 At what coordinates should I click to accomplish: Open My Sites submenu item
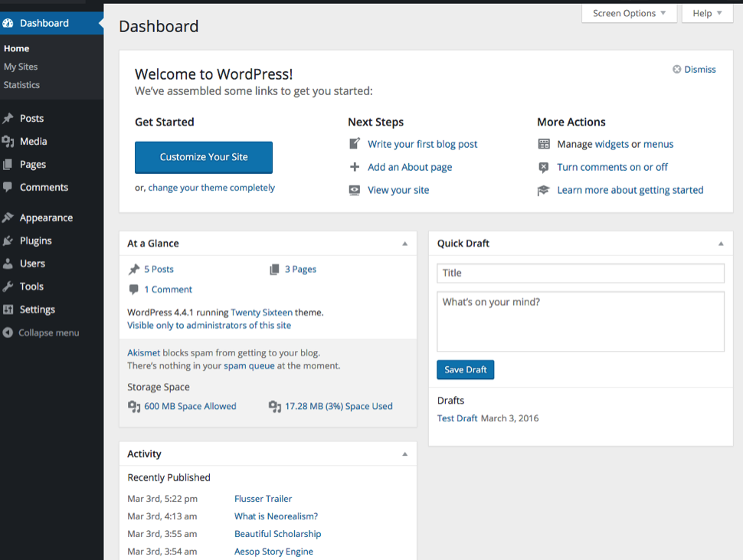tap(21, 67)
